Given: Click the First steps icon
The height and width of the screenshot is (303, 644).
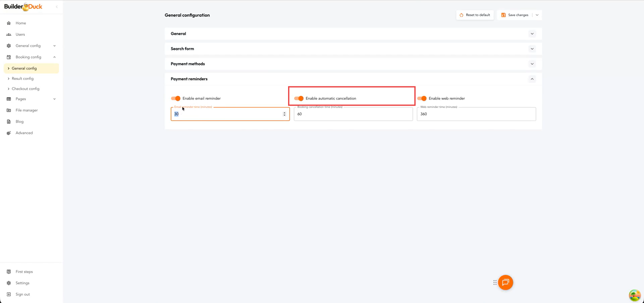Looking at the screenshot, I should pos(9,272).
